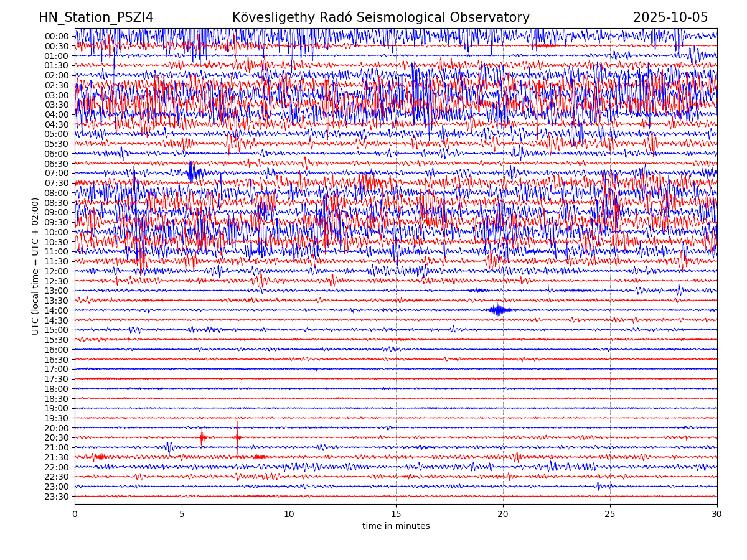Click the Kövesligethy Radó Seismological Observatory title
The height and width of the screenshot is (560, 747).
click(x=380, y=17)
